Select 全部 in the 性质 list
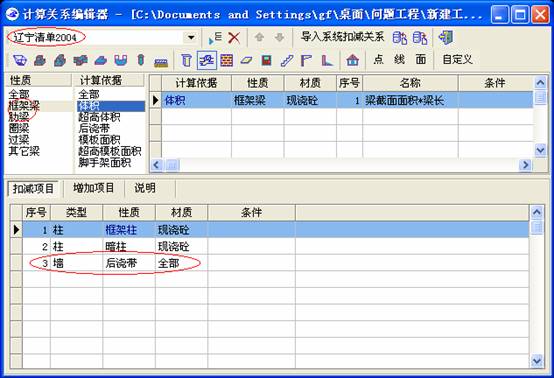The image size is (554, 378). point(19,94)
